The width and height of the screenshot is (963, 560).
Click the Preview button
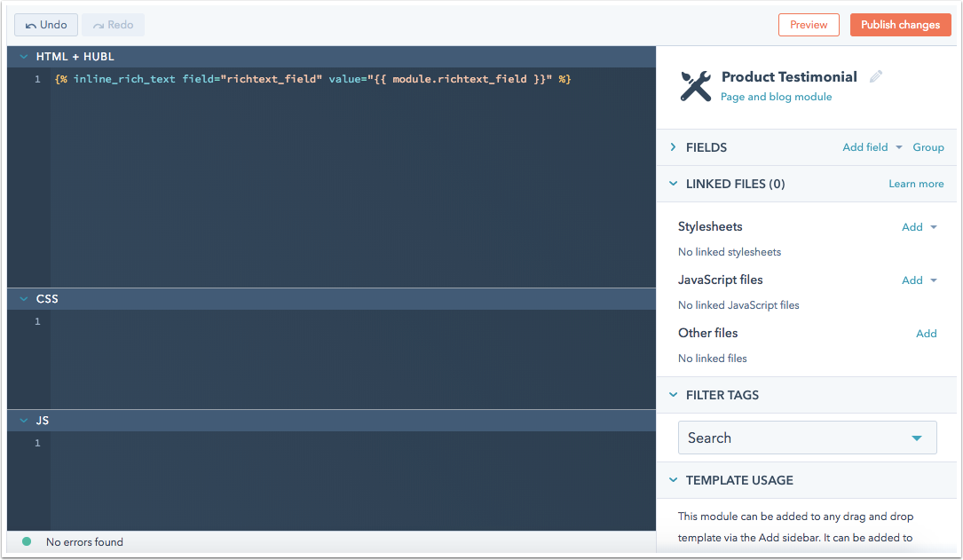pos(808,25)
